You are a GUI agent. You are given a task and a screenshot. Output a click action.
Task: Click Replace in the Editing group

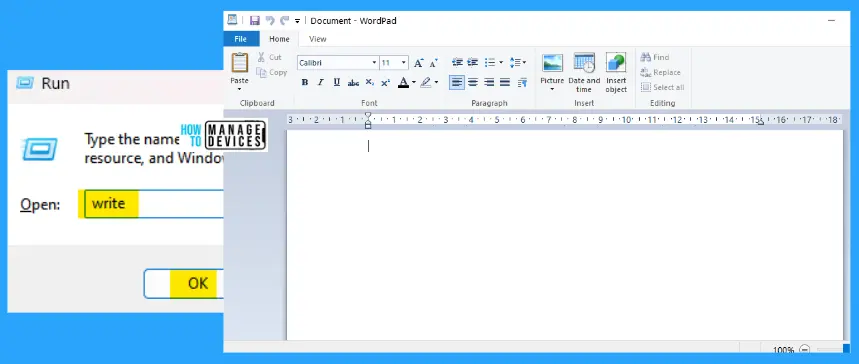click(661, 72)
